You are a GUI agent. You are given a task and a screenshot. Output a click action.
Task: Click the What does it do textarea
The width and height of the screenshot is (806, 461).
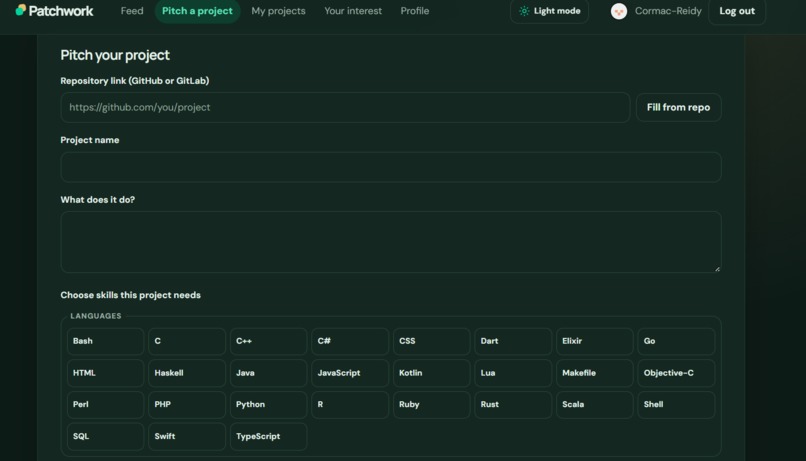(x=391, y=242)
